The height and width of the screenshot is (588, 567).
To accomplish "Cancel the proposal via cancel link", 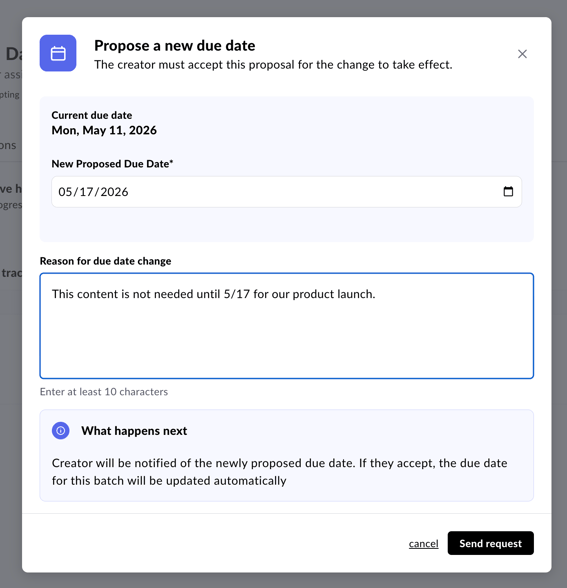I will (423, 543).
